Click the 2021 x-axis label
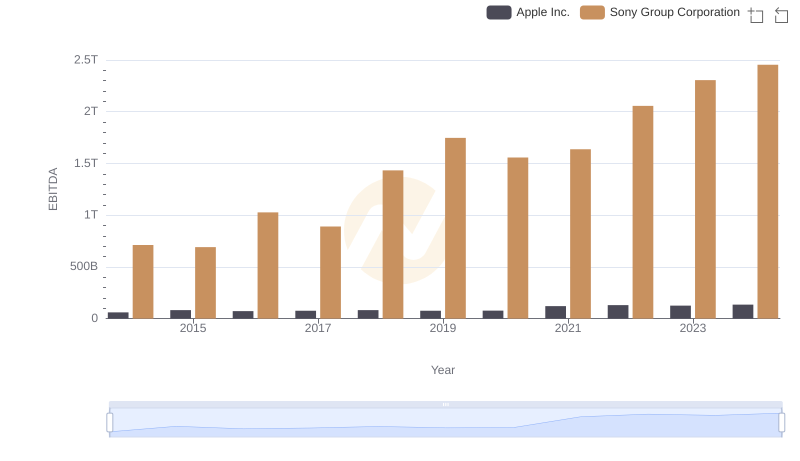Image resolution: width=800 pixels, height=461 pixels. (568, 328)
